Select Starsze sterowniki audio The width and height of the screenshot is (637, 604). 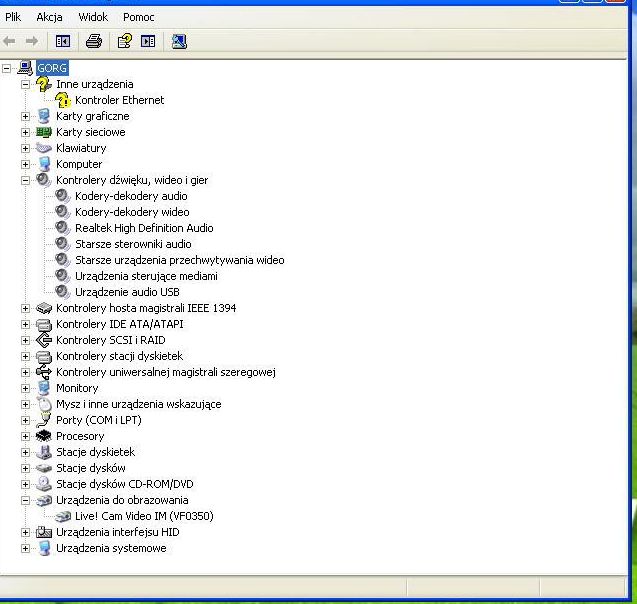coord(133,244)
